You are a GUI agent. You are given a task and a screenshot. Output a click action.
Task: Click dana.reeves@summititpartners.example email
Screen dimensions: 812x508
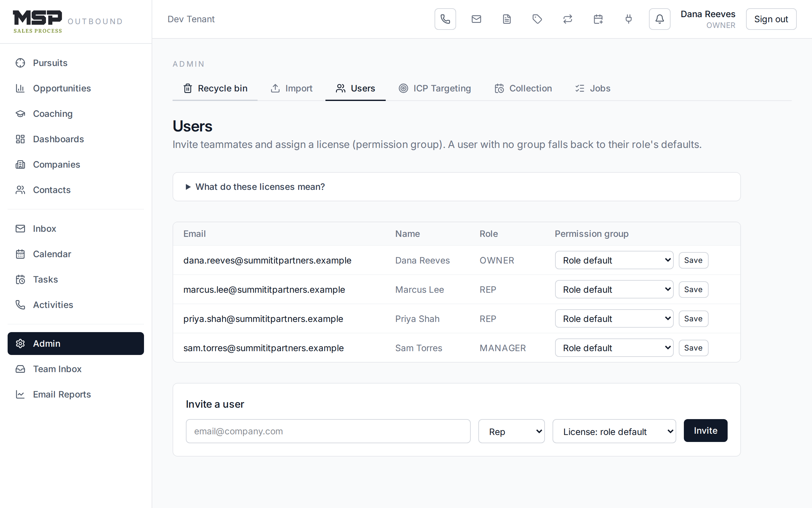267,260
